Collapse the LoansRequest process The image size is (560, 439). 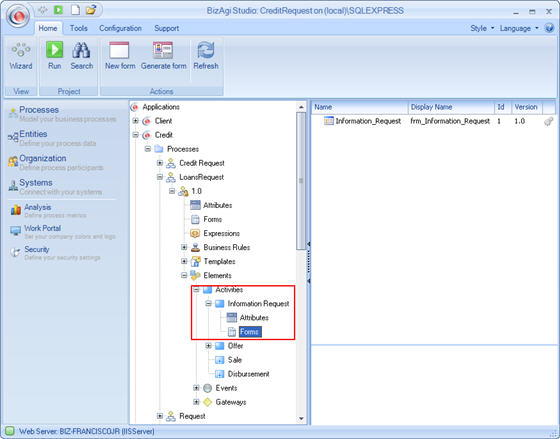(160, 177)
